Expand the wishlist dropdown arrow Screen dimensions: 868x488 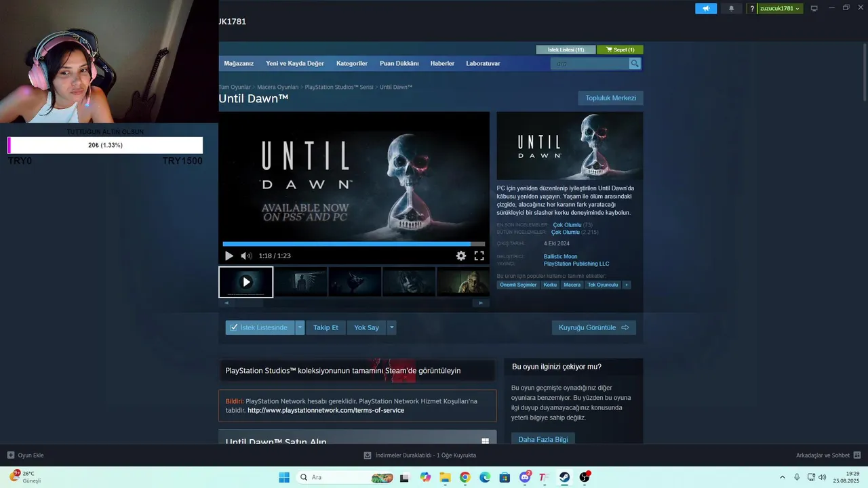click(300, 327)
